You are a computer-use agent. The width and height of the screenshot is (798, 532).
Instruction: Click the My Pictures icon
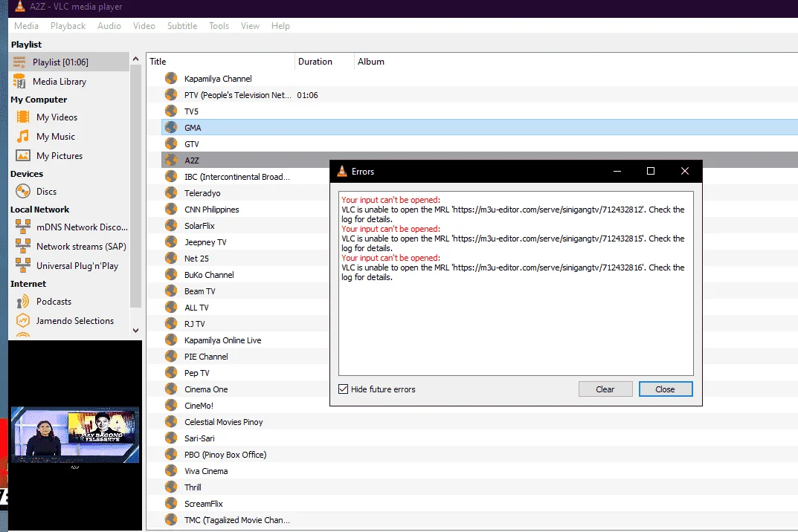coord(23,155)
